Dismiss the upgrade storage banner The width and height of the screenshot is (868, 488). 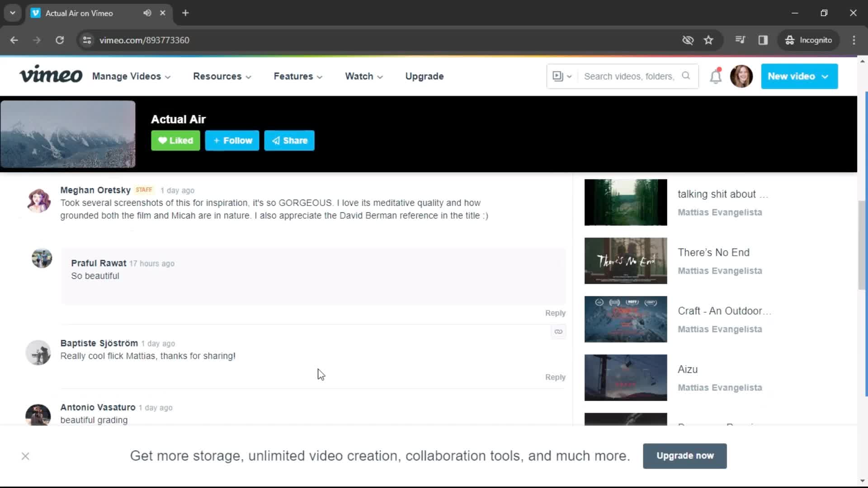click(25, 455)
